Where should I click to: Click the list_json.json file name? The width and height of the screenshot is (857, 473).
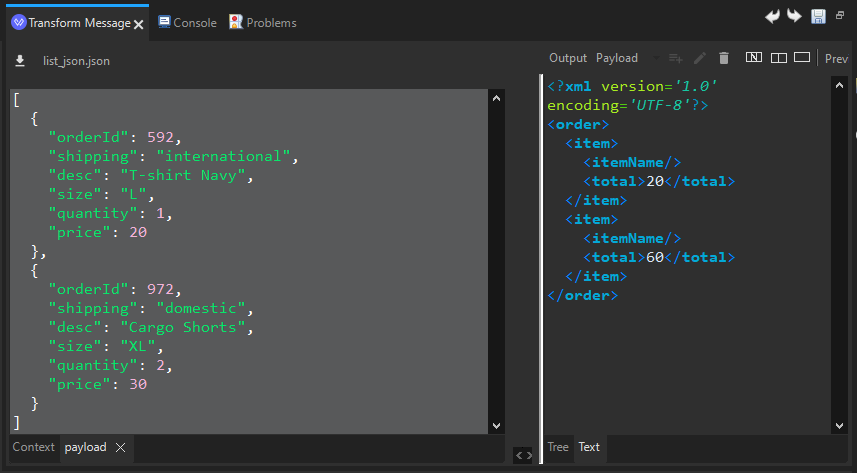point(77,61)
